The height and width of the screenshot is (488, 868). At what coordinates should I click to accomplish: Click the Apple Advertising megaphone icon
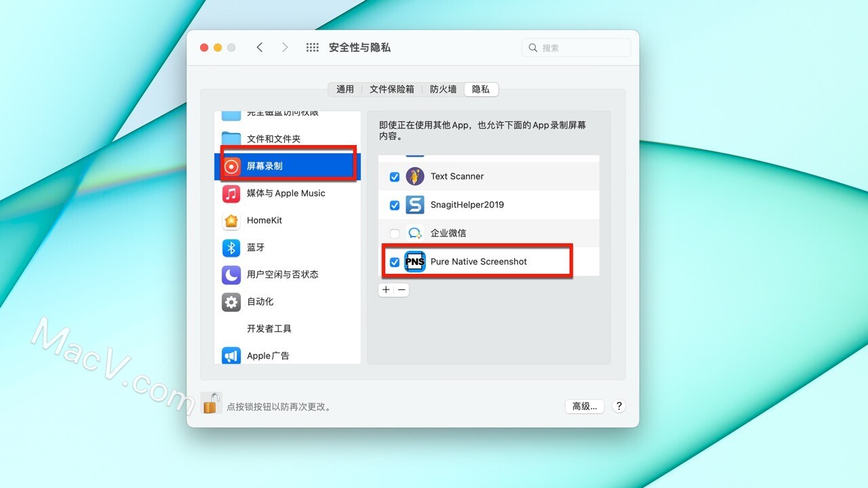pyautogui.click(x=231, y=355)
